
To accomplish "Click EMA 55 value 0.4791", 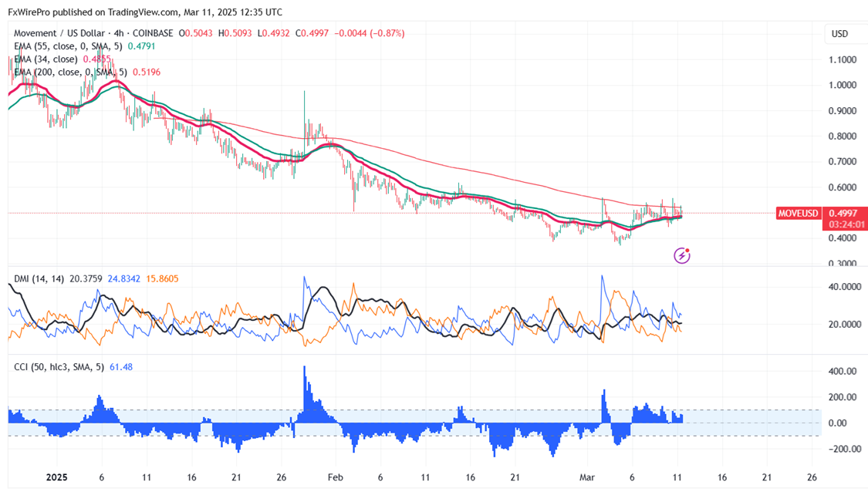I will coord(142,46).
